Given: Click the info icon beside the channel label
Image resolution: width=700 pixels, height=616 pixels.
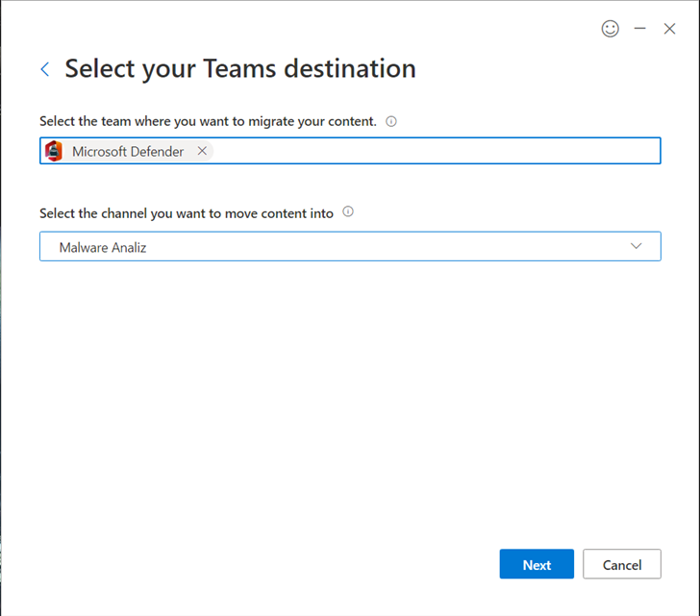Looking at the screenshot, I should pos(348,211).
